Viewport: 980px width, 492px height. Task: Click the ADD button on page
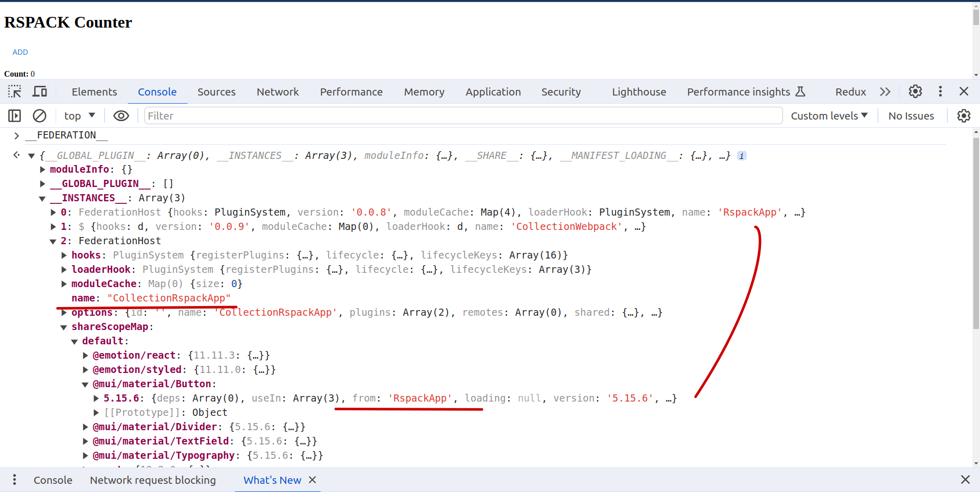point(20,52)
